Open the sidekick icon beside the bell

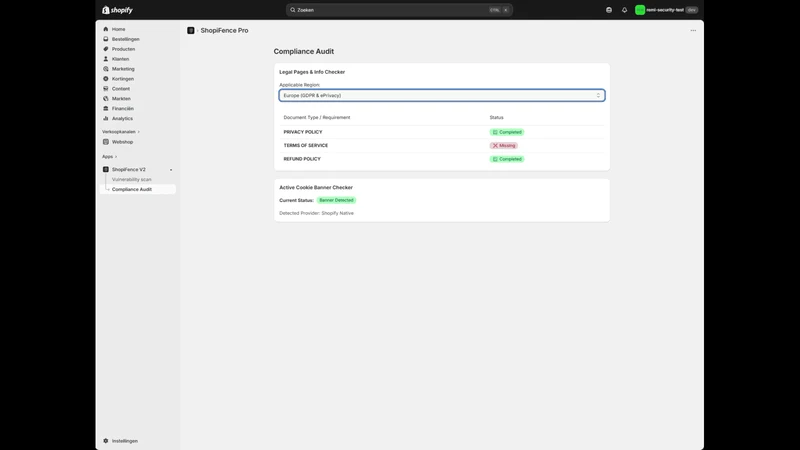[x=609, y=10]
